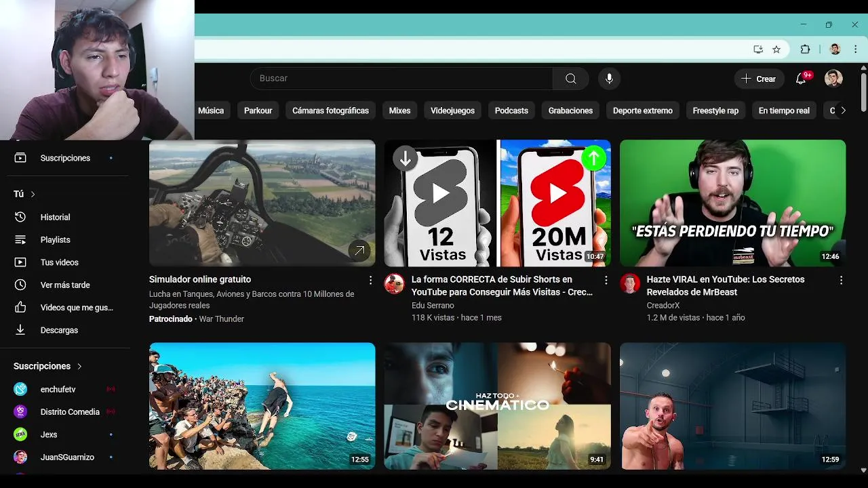Open options menu for Simulador online gratuito
Image resolution: width=868 pixels, height=488 pixels.
[x=370, y=280]
